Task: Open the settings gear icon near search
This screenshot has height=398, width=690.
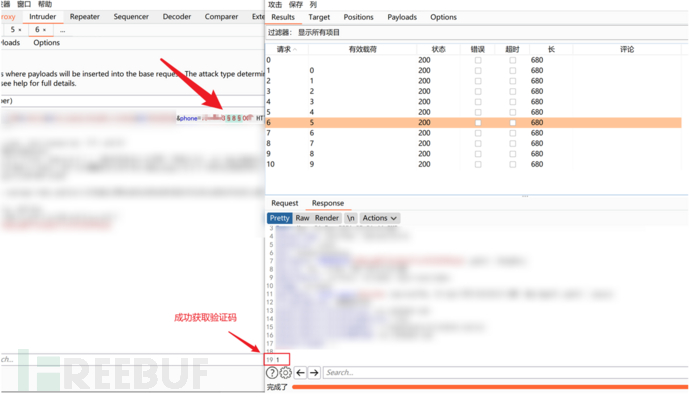Action: pyautogui.click(x=286, y=372)
